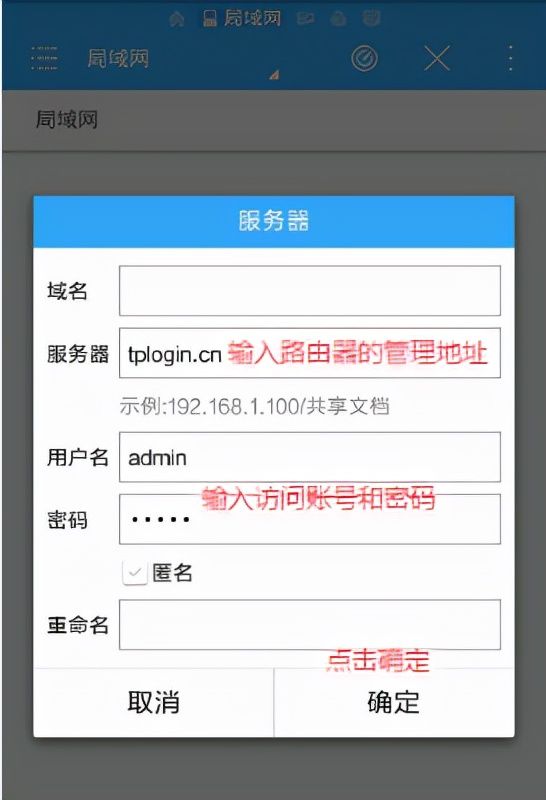Tap the X icon in toolbar
Image resolution: width=546 pixels, height=800 pixels.
pos(437,58)
